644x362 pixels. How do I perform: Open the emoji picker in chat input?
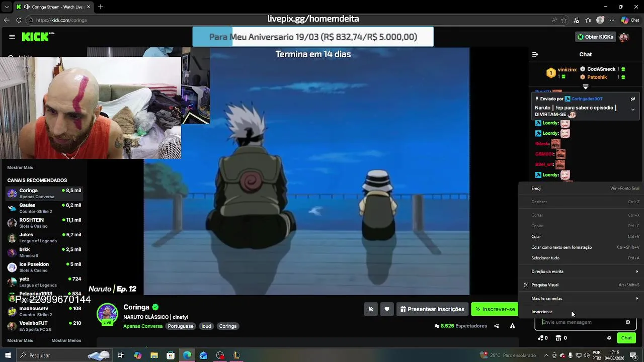pyautogui.click(x=627, y=322)
